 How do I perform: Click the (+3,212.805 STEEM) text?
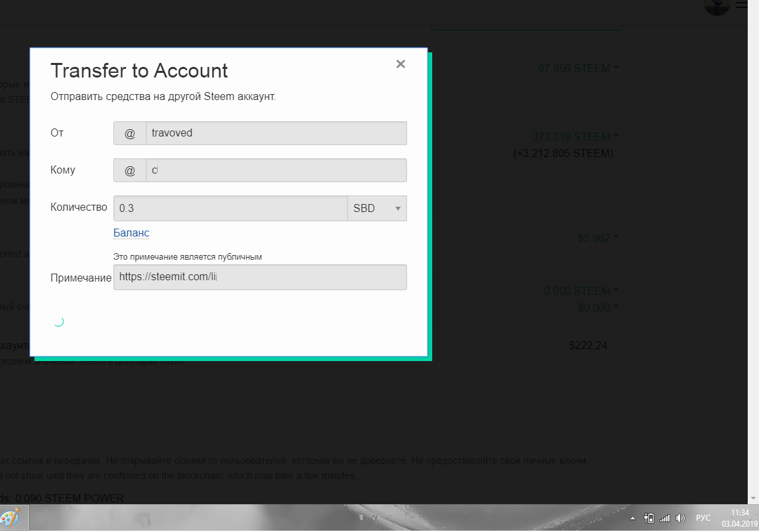pos(563,153)
